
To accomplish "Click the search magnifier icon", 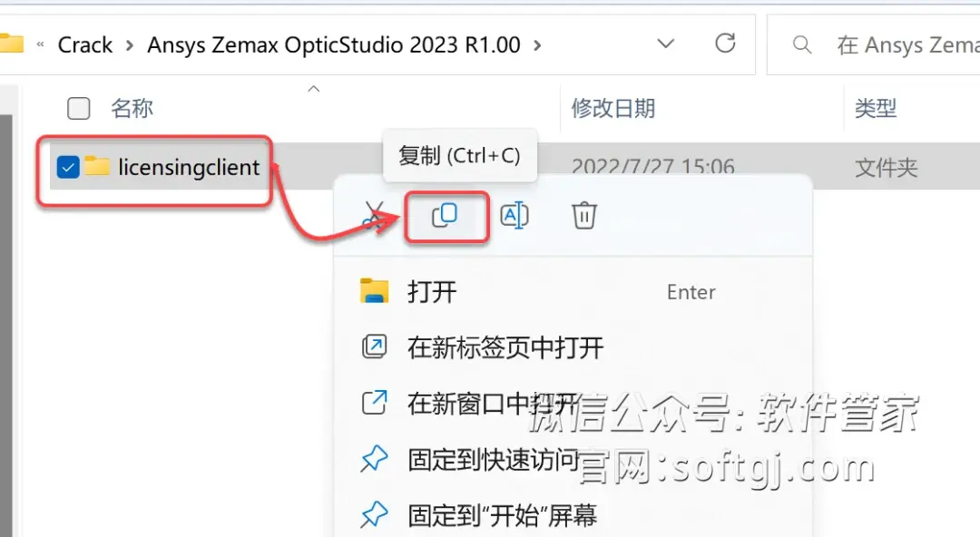I will click(x=802, y=45).
